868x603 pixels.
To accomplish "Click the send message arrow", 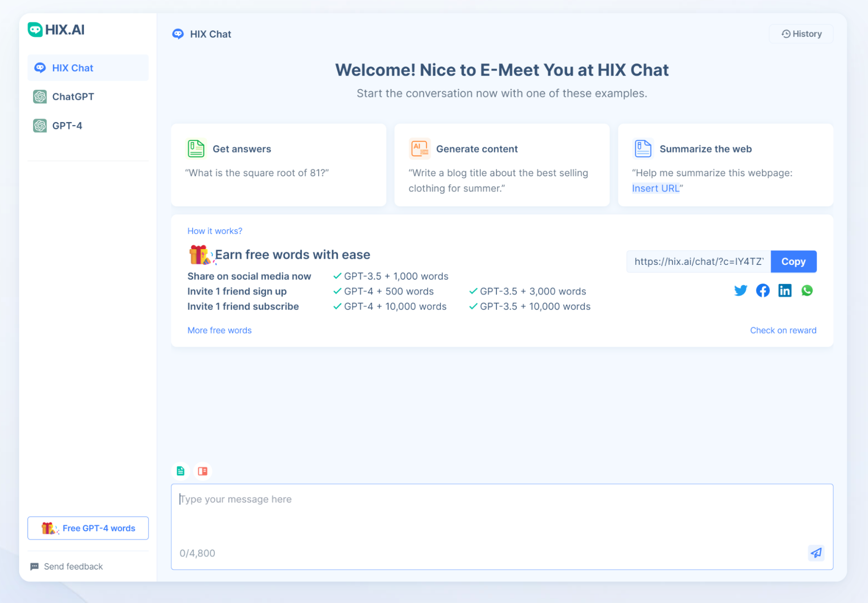I will pos(816,554).
